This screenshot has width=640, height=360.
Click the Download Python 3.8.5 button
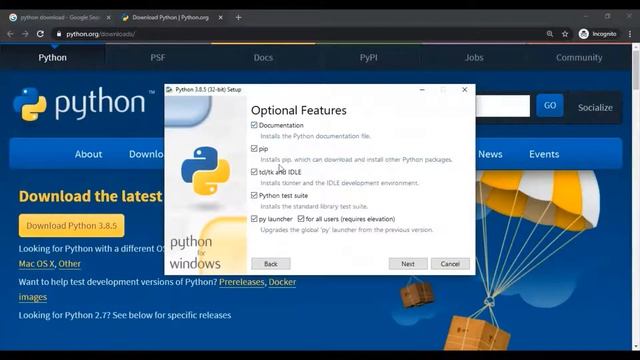pyautogui.click(x=71, y=225)
